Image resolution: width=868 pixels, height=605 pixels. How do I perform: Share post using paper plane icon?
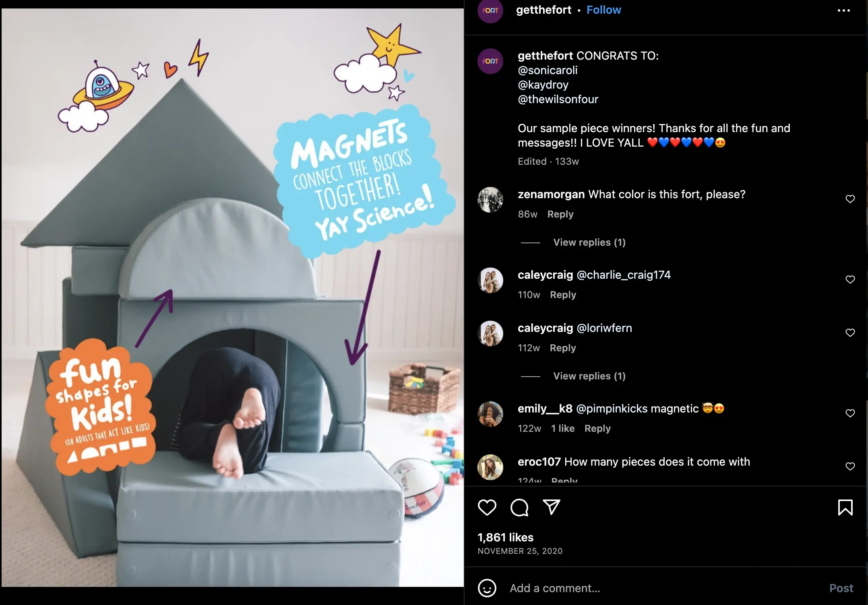[x=552, y=507]
